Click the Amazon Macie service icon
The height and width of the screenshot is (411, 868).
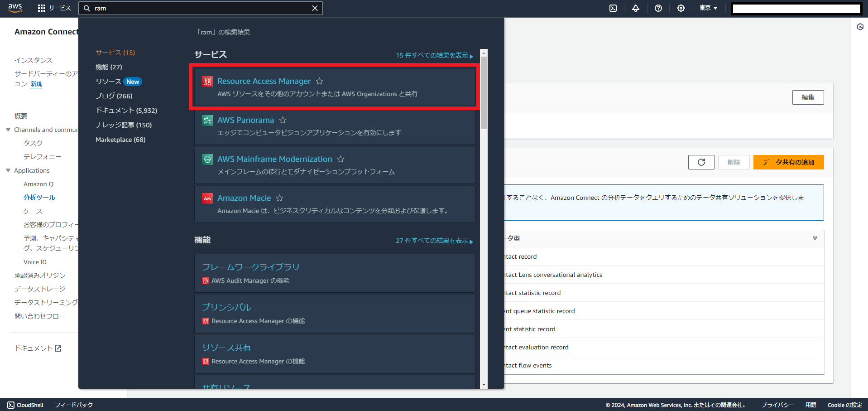pos(207,198)
